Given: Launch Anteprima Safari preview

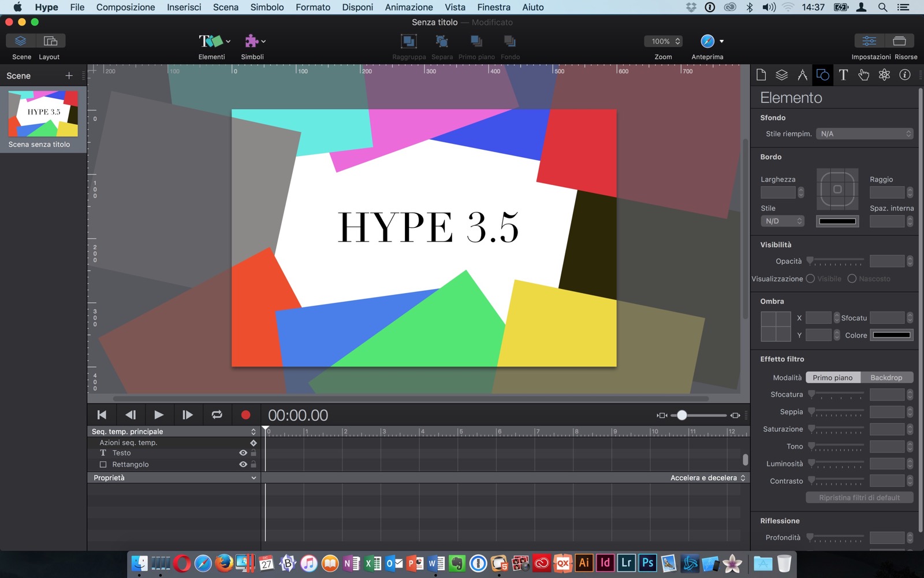Looking at the screenshot, I should tap(707, 41).
